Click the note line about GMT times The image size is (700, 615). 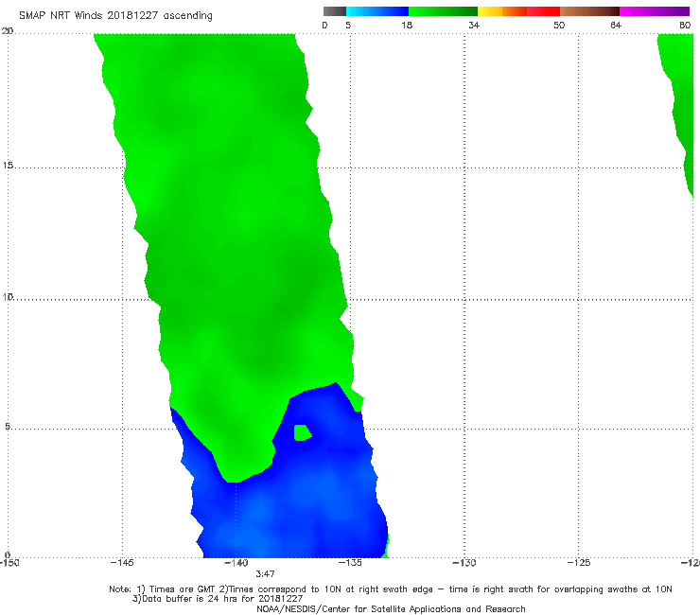tap(391, 589)
